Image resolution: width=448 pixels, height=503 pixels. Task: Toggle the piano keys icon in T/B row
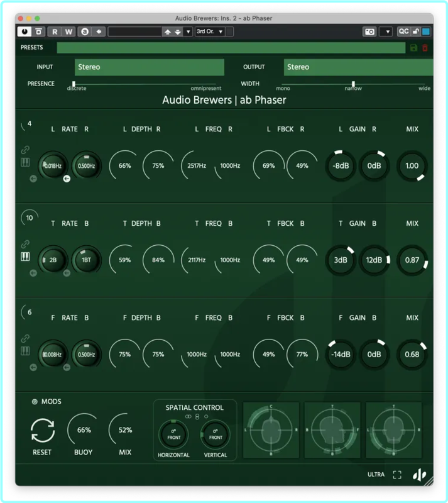[25, 257]
